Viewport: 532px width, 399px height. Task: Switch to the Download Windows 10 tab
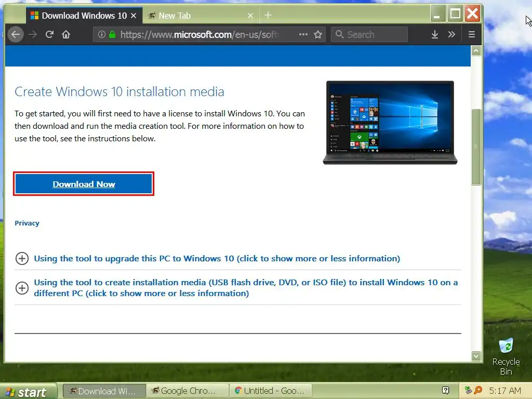coord(84,16)
